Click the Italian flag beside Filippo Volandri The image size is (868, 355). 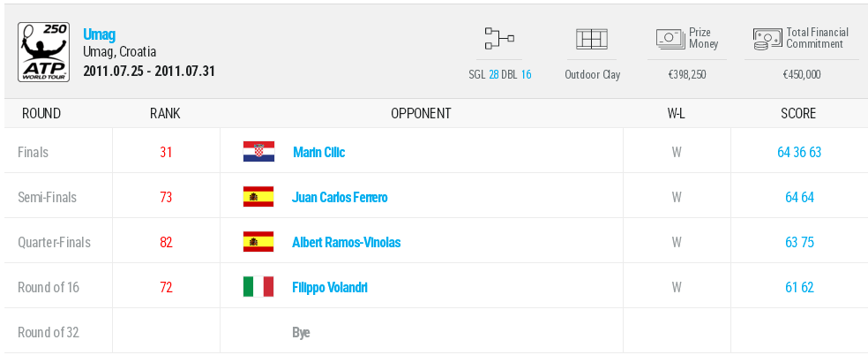click(258, 287)
